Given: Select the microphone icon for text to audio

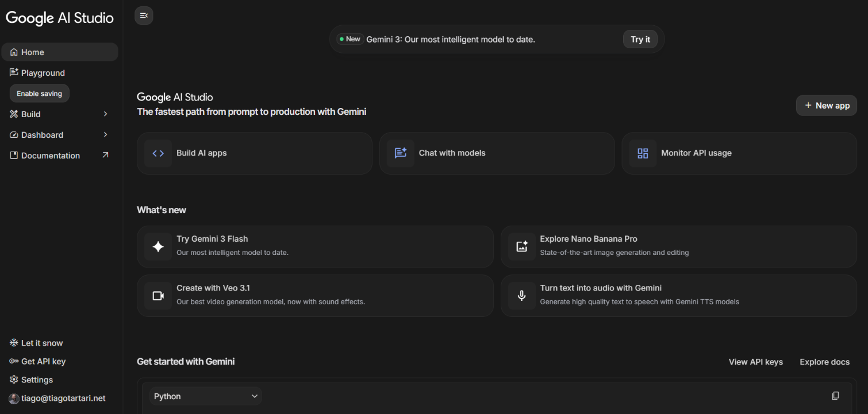Looking at the screenshot, I should tap(521, 295).
